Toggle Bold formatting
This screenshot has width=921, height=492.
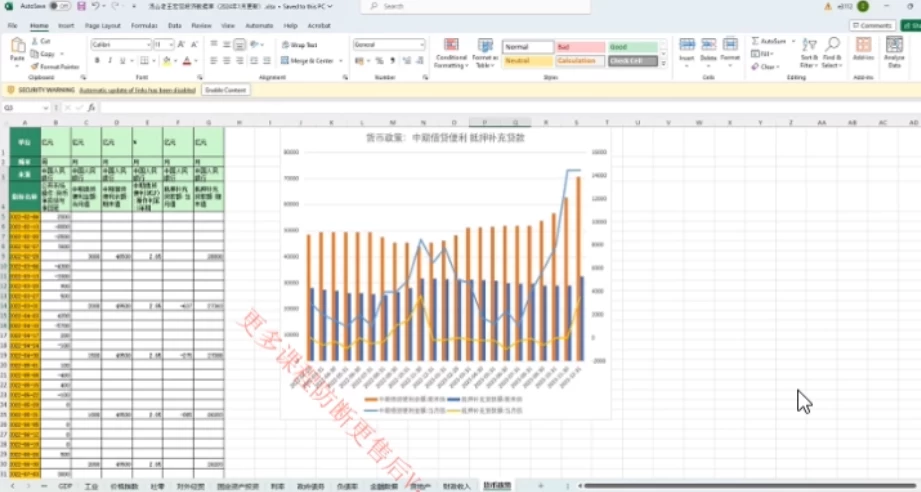[97, 61]
